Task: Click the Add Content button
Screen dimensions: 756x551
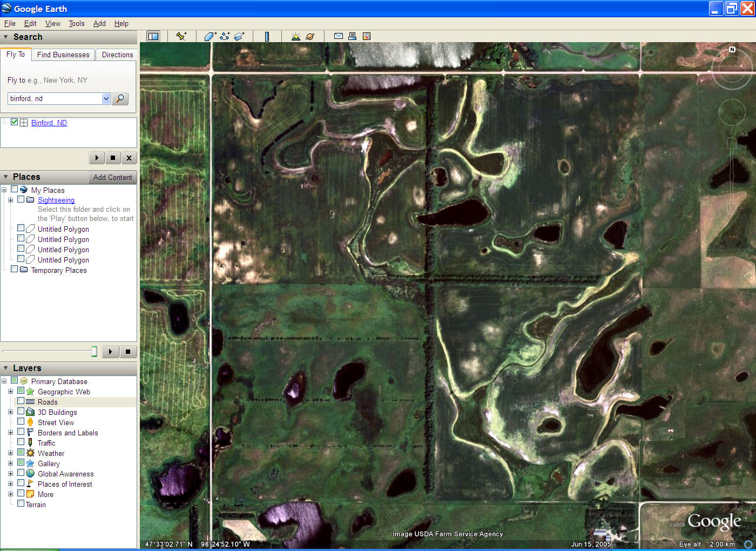Action: [112, 177]
